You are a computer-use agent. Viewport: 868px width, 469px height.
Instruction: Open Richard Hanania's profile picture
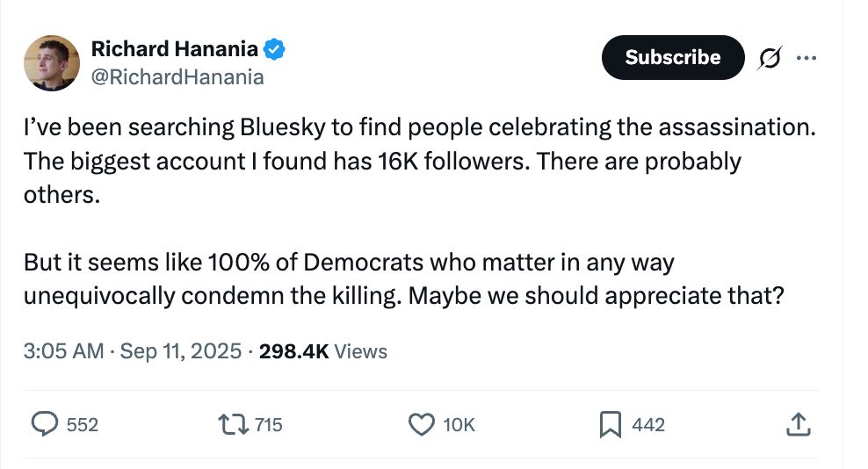click(52, 63)
